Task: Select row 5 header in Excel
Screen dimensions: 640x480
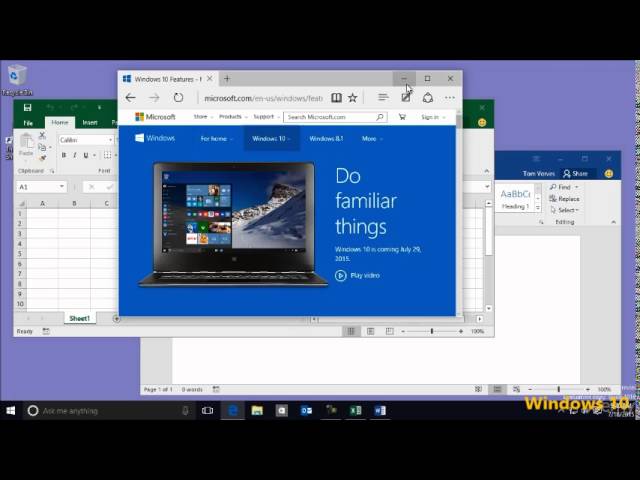Action: (x=20, y=254)
